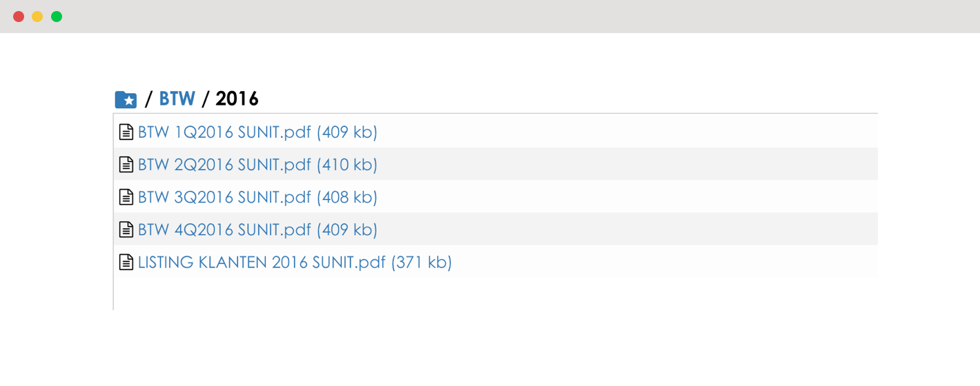Click the (408 kb) size label

(347, 197)
